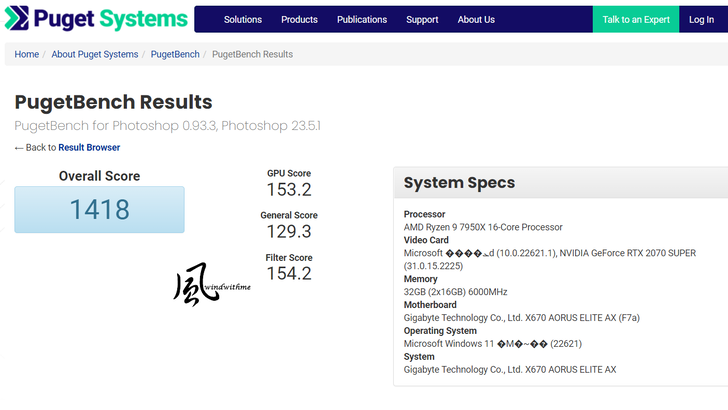Click the back arrow before Result Browser
Viewport: 728px width, 410px height.
19,148
